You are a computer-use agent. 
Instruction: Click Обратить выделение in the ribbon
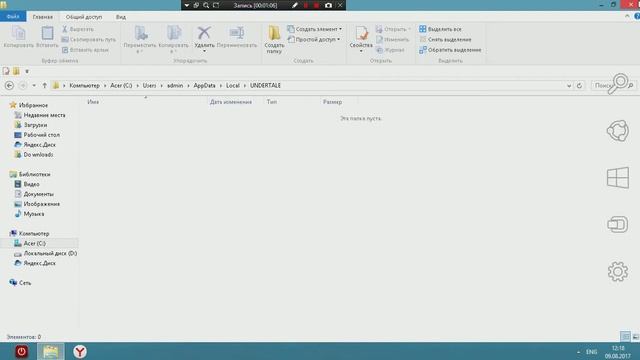pos(450,50)
